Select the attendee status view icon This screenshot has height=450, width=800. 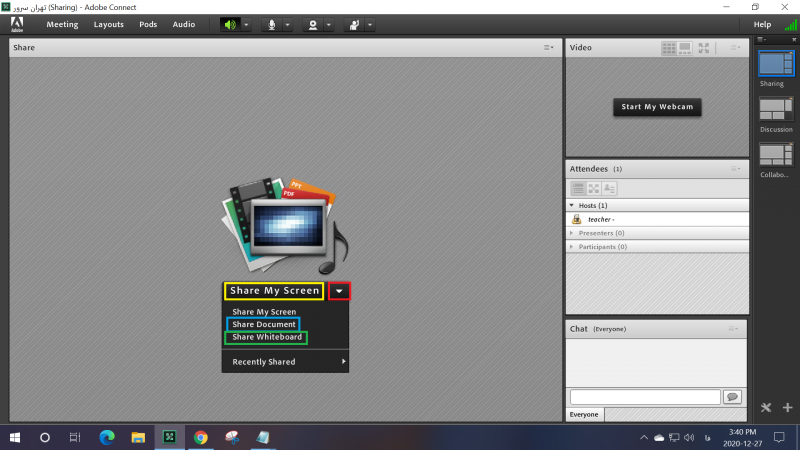pyautogui.click(x=610, y=188)
